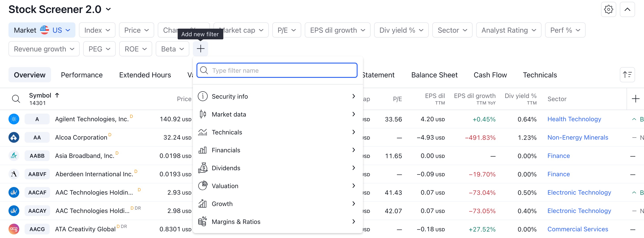Screen dimensions: 644x238
Task: Switch to the Balance Sheet tab
Action: (434, 75)
